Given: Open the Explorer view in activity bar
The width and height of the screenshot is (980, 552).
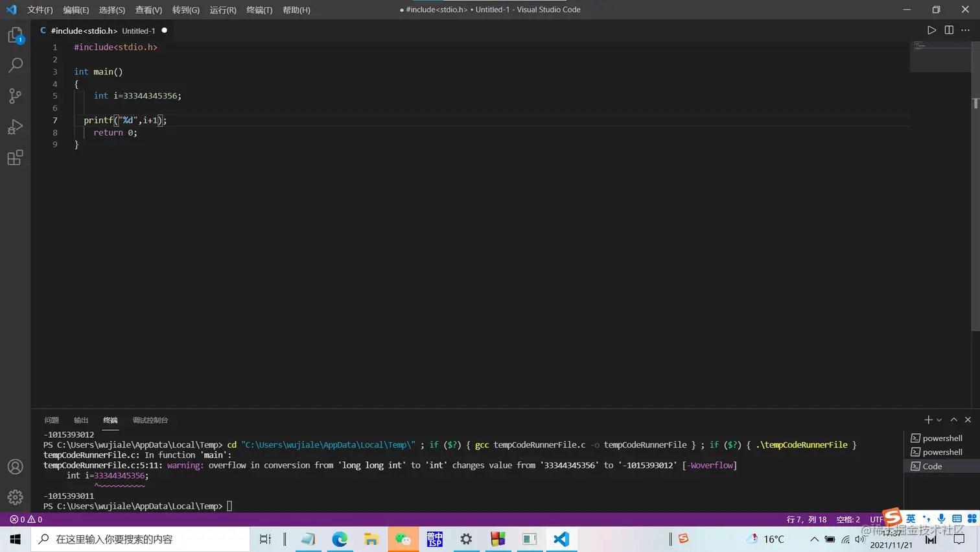Looking at the screenshot, I should pos(15,35).
